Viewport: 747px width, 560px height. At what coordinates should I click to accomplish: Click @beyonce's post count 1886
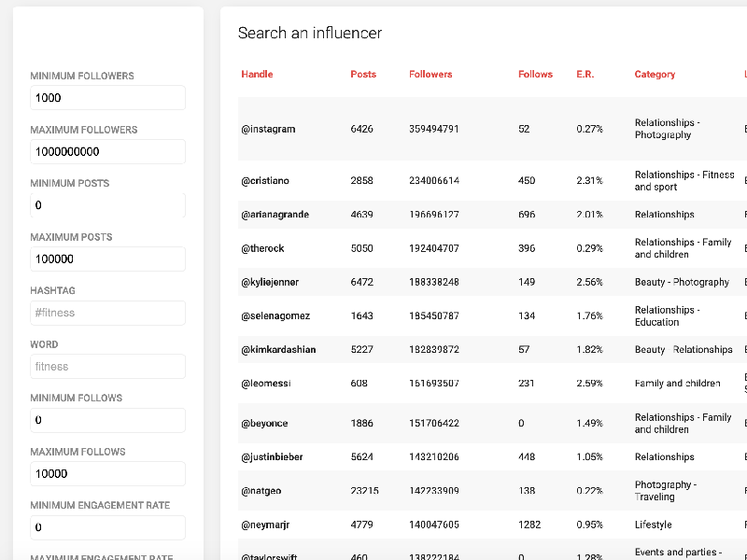click(x=361, y=424)
